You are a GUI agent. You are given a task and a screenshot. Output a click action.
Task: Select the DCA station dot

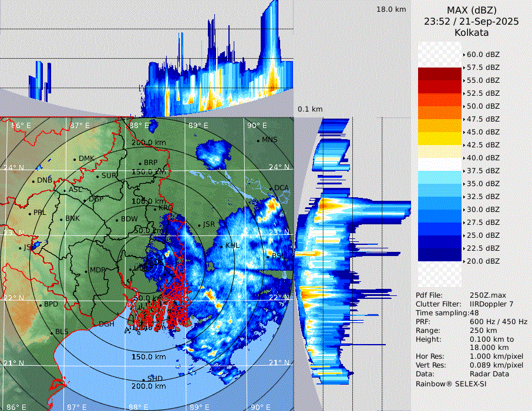pos(272,188)
